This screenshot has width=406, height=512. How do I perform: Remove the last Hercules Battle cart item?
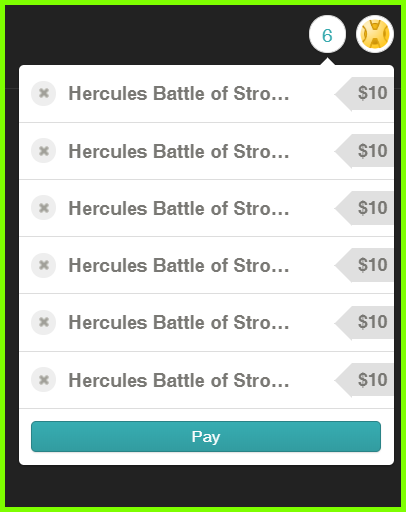coord(44,380)
